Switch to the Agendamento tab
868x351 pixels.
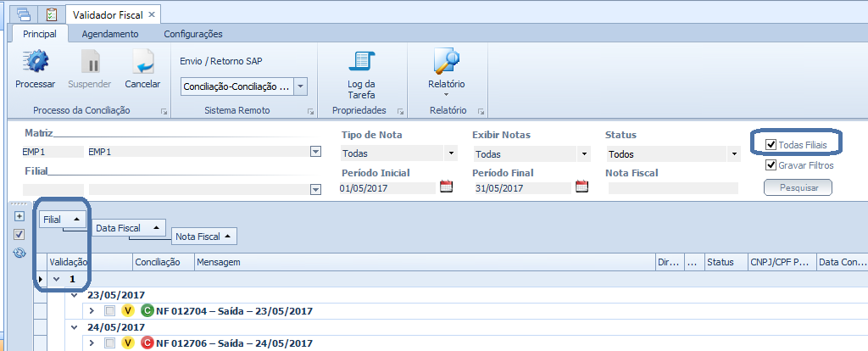[x=109, y=34]
